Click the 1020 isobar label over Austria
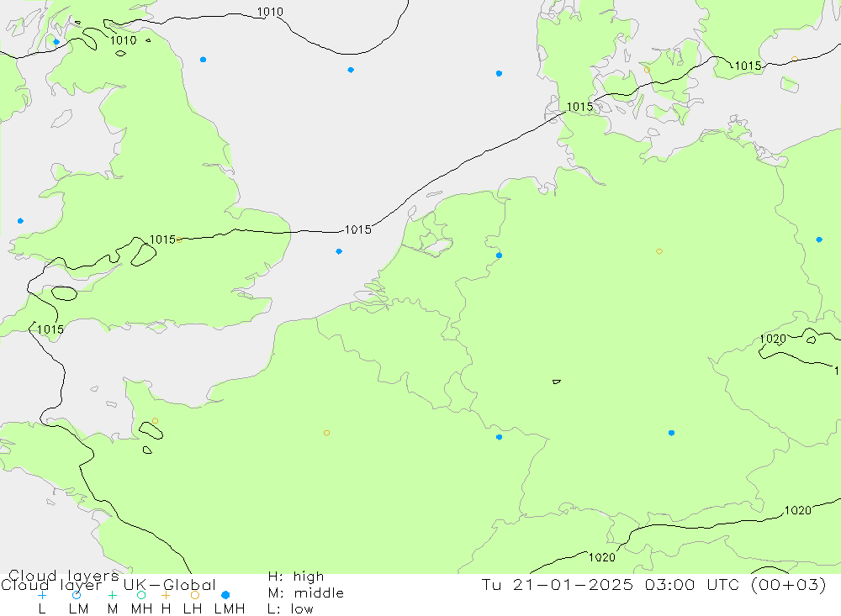This screenshot has height=616, width=841. tap(797, 510)
